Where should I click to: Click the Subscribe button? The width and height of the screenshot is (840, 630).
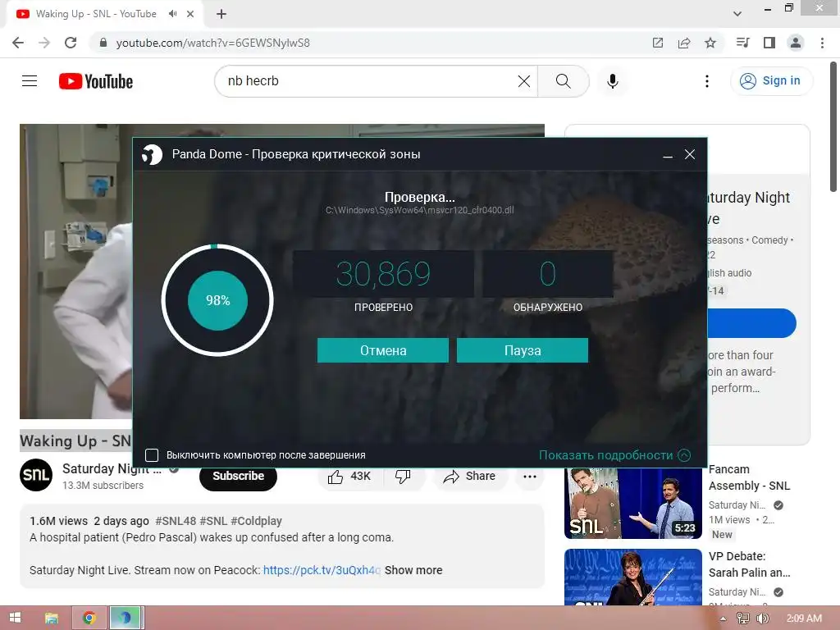(x=239, y=476)
